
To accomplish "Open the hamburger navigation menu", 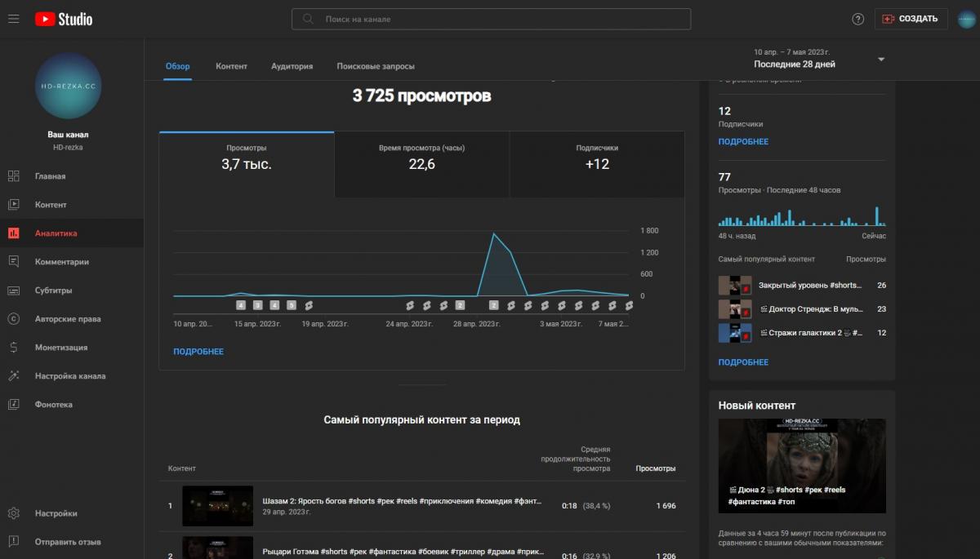I will (x=14, y=19).
